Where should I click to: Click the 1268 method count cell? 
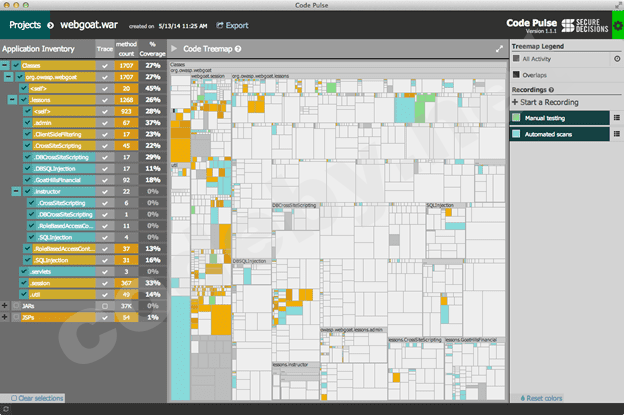coord(126,100)
